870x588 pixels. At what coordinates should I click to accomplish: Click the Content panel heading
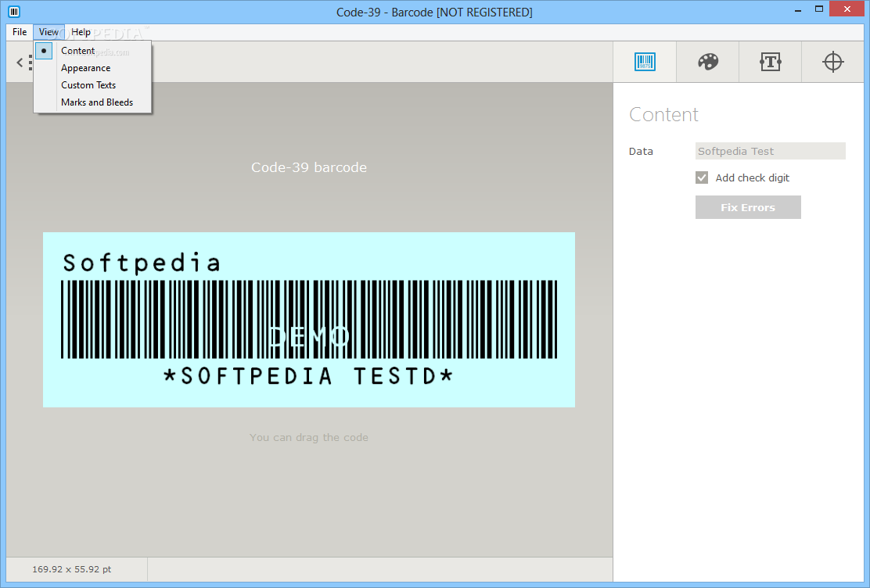pyautogui.click(x=663, y=114)
